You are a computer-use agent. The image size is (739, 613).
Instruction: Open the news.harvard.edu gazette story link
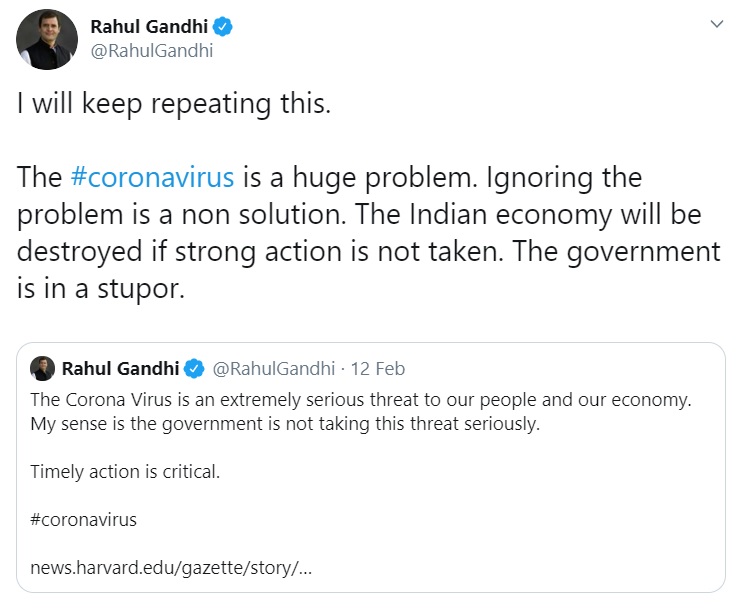(171, 567)
